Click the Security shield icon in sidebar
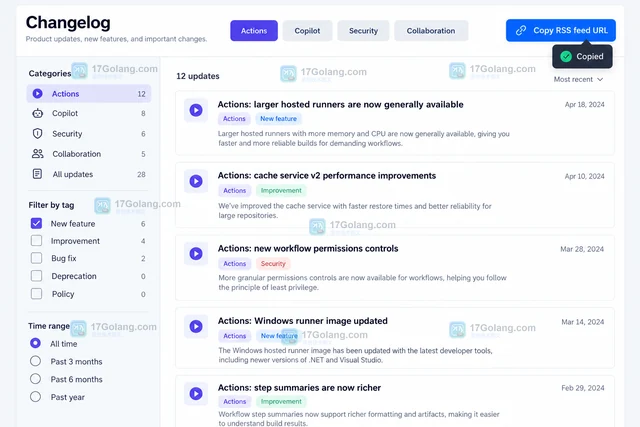The image size is (640, 427). coord(37,133)
